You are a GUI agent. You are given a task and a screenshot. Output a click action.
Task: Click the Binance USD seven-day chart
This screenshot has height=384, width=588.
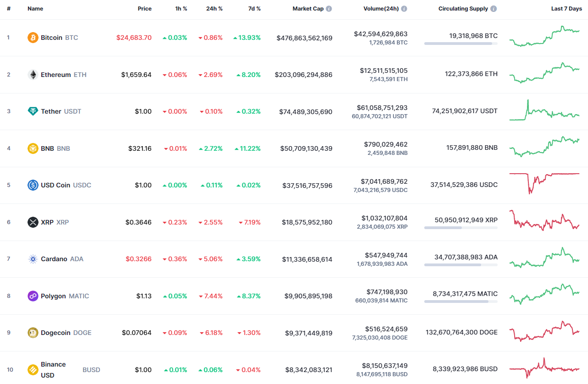pos(544,368)
